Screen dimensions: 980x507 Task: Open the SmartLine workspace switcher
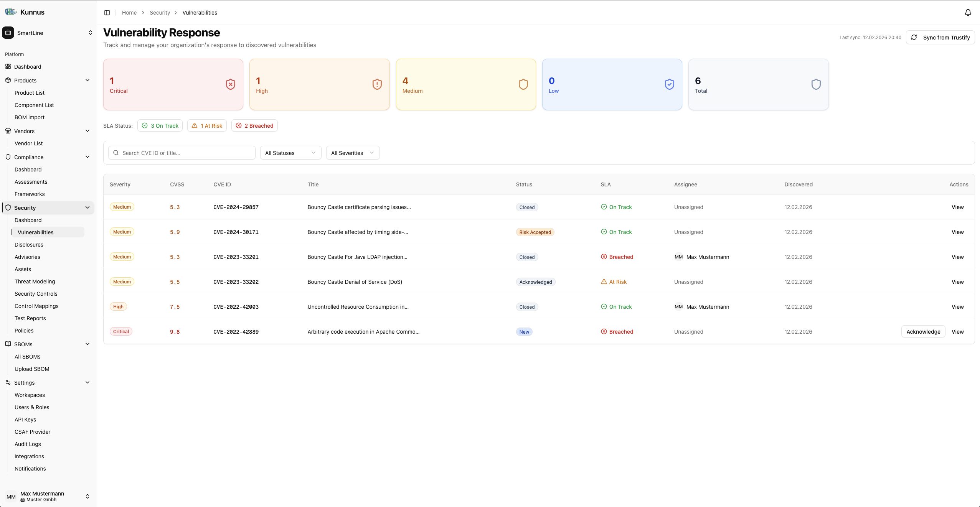(48, 33)
